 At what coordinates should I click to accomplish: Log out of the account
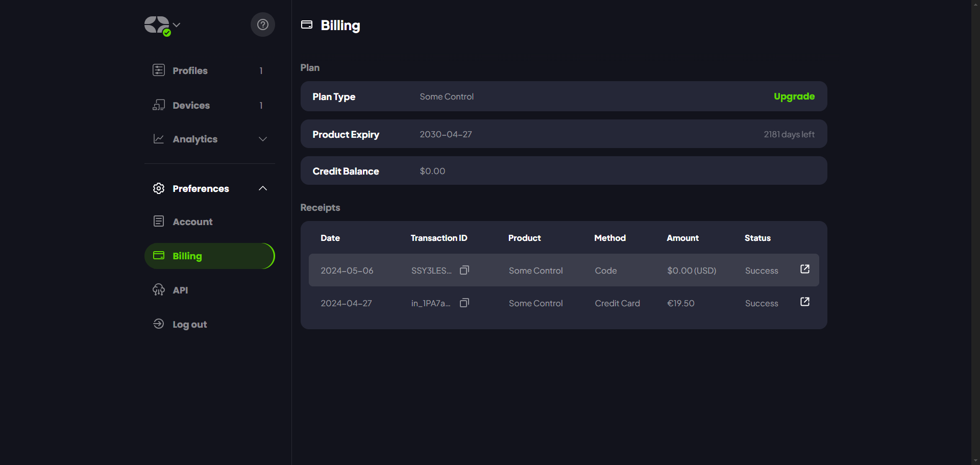coord(189,324)
